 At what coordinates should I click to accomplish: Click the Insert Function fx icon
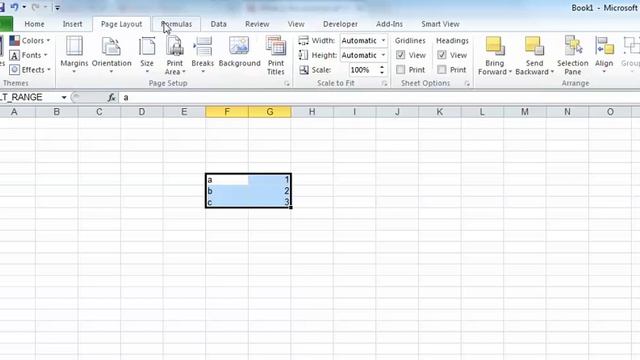pyautogui.click(x=111, y=98)
